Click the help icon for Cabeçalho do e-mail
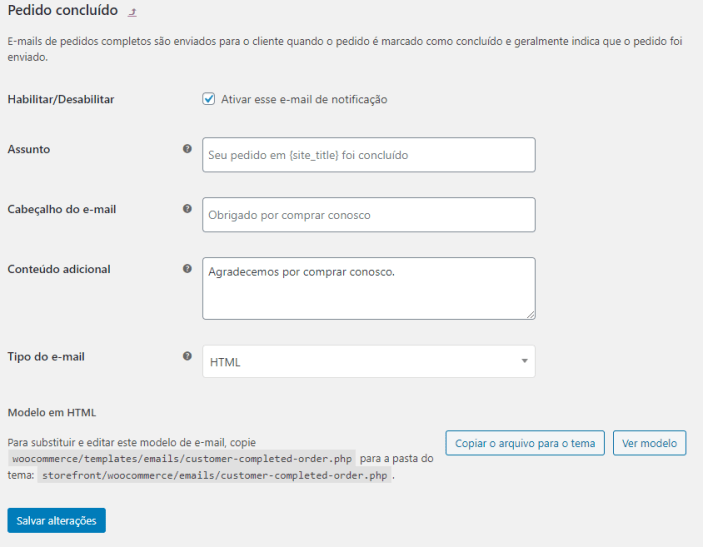This screenshot has height=547, width=703. 187,208
